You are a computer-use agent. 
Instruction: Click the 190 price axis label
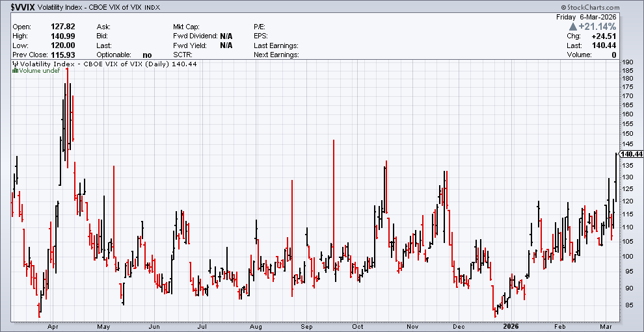(x=627, y=62)
